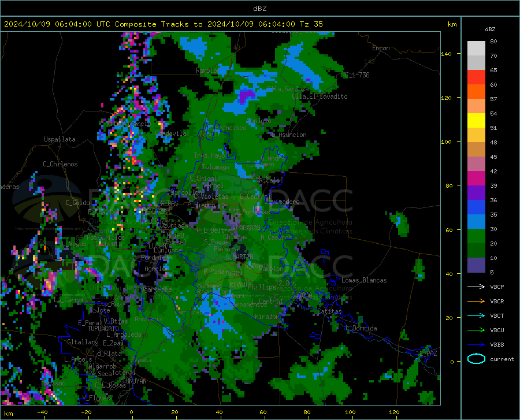Click the 'Chapanay' map label
Screen dimensions: 520x420
click(246, 226)
